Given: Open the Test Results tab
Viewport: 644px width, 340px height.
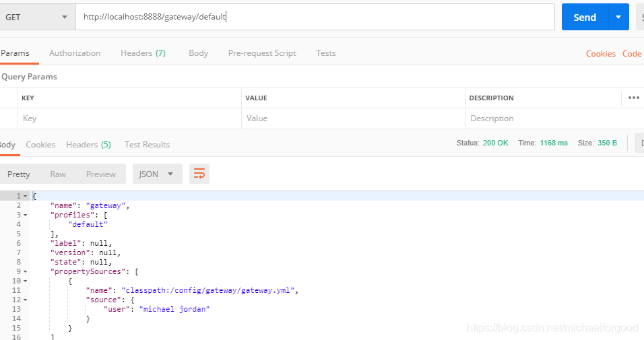Looking at the screenshot, I should 147,145.
